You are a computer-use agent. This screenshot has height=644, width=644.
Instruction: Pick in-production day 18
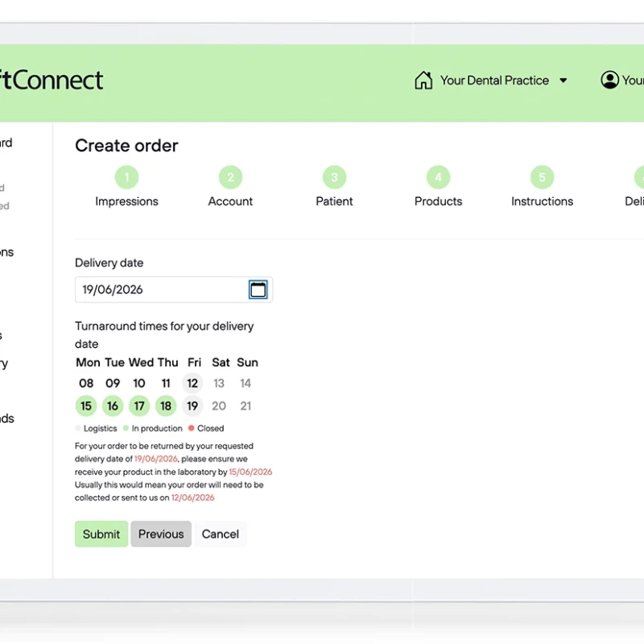pos(166,406)
